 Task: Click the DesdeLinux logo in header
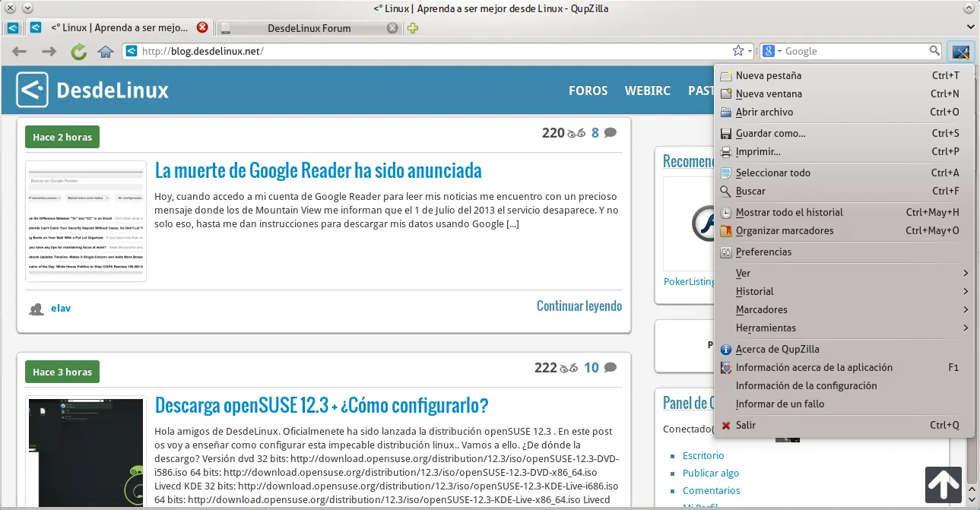coord(92,90)
